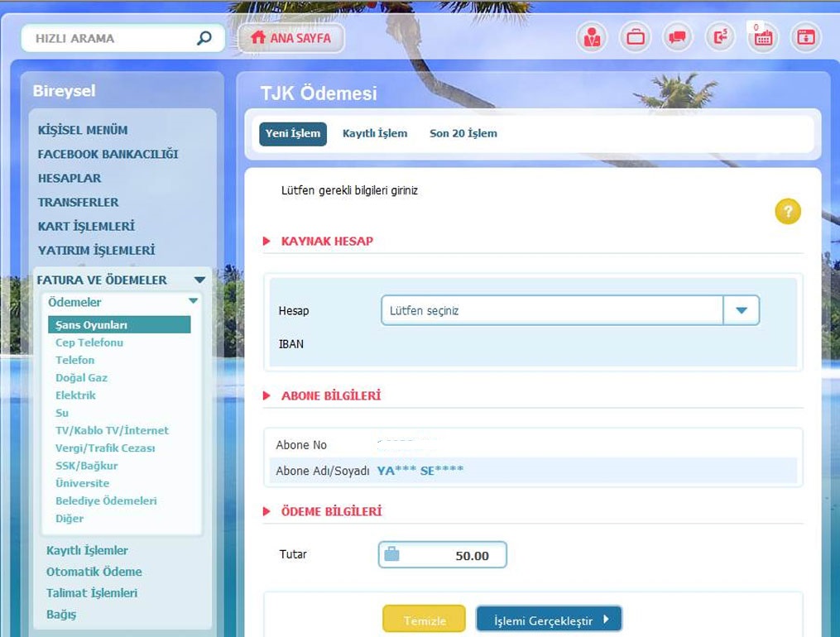Open TRANSFERLER menu
Image resolution: width=840 pixels, height=637 pixels.
point(79,203)
